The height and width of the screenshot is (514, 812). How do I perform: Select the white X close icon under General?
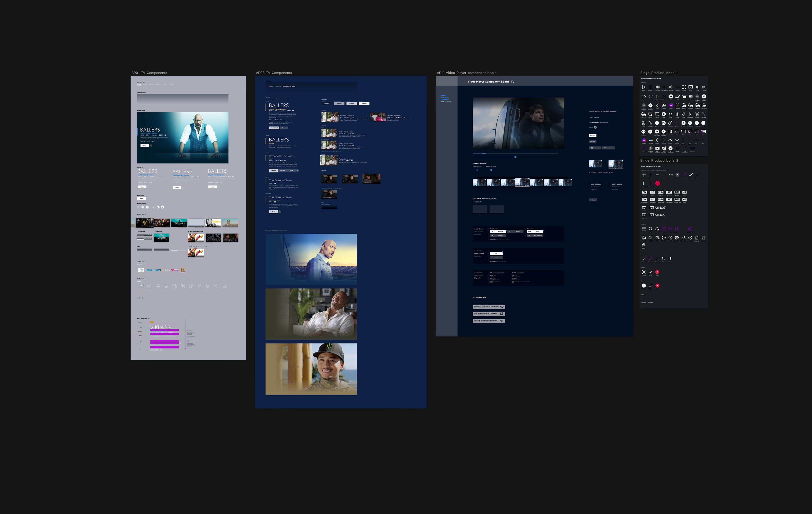[x=644, y=272]
